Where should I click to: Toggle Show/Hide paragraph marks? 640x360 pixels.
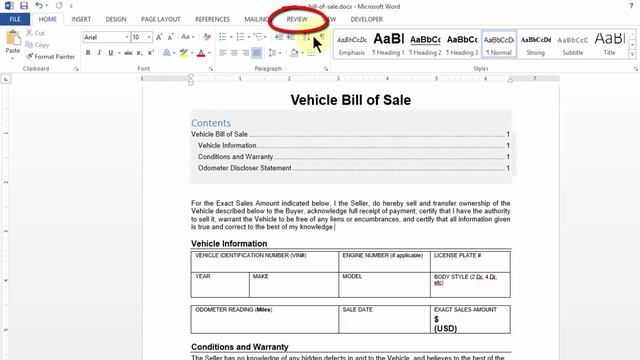(322, 37)
